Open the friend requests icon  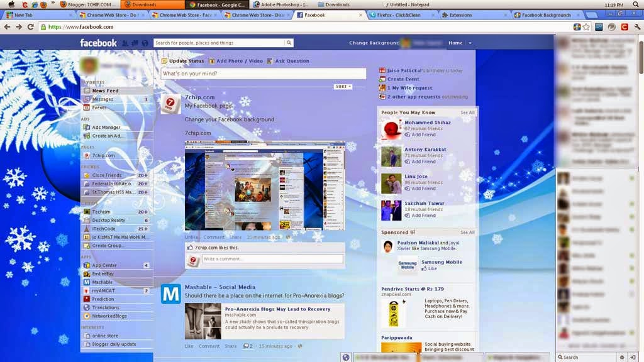click(124, 43)
